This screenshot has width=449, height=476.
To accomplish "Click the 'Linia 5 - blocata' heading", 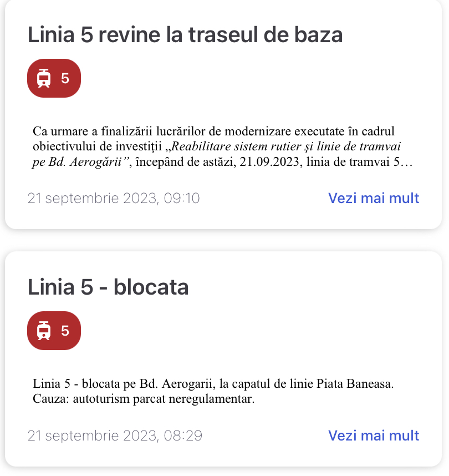I will pyautogui.click(x=108, y=287).
